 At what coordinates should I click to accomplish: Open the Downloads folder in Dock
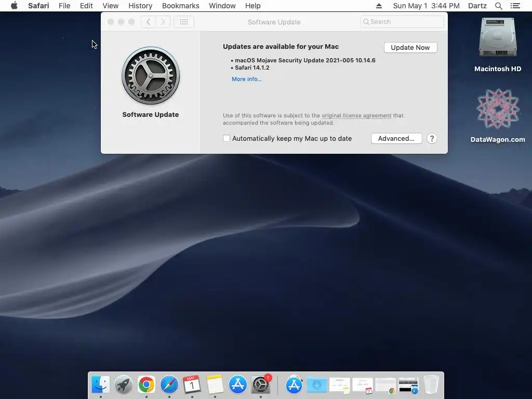(x=317, y=385)
